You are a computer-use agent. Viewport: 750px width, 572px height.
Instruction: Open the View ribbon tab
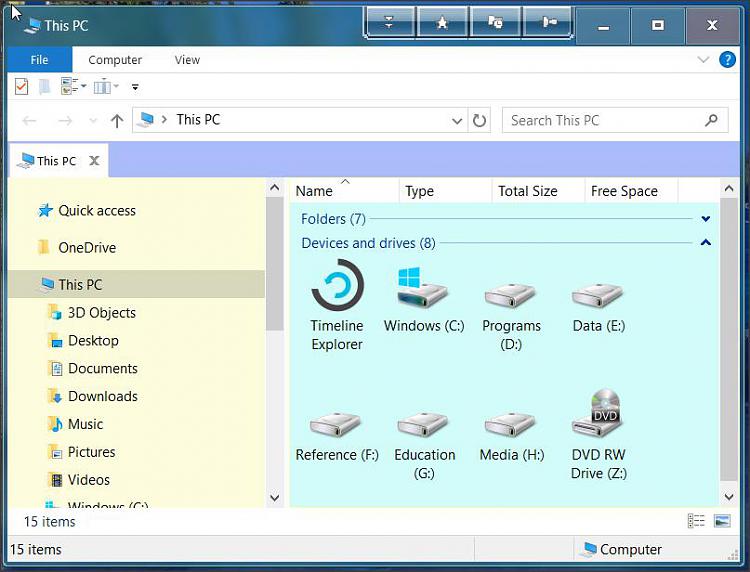[187, 60]
